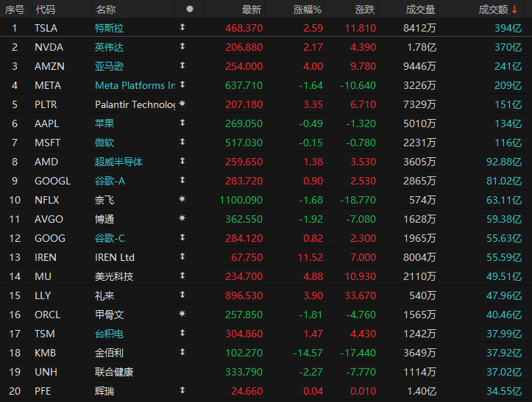Sort by the 最新 price column header
The width and height of the screenshot is (532, 402).
252,10
